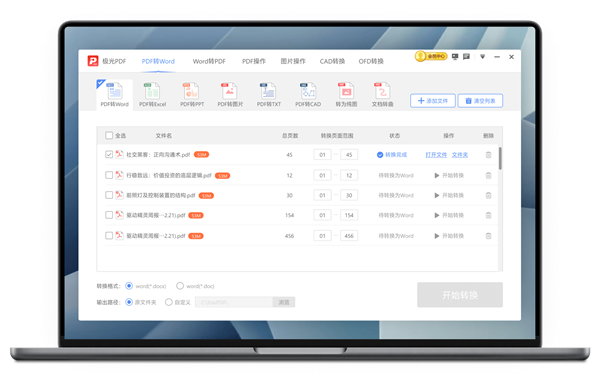This screenshot has height=382, width=600.
Task: Open the title bar dropdown triangle menu
Action: 483,57
